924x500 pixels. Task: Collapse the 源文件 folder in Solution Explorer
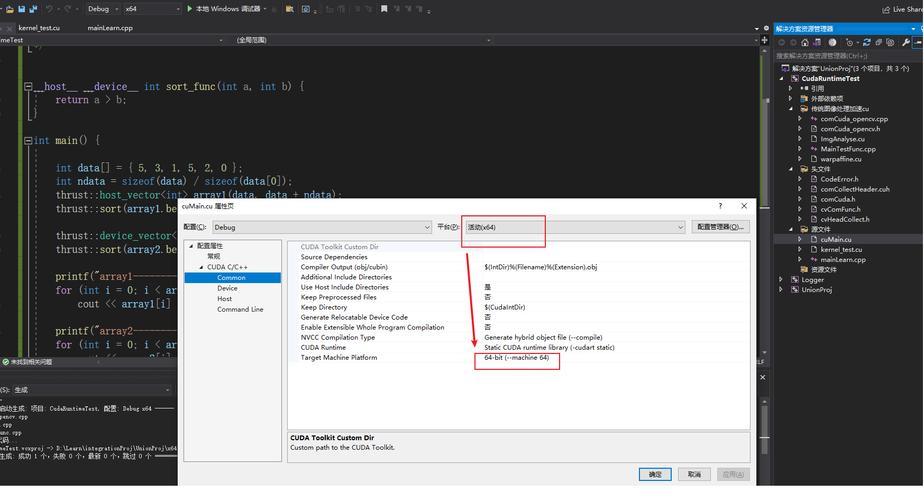point(791,229)
